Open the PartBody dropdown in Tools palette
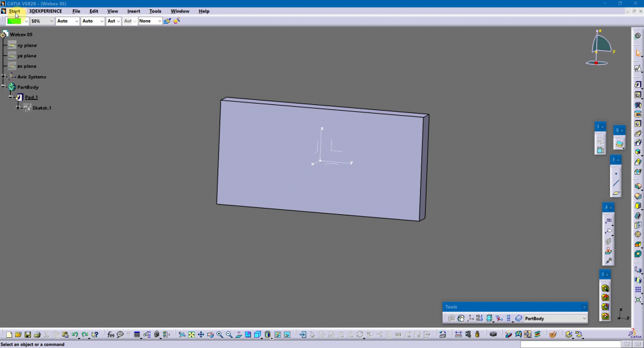 [584, 318]
